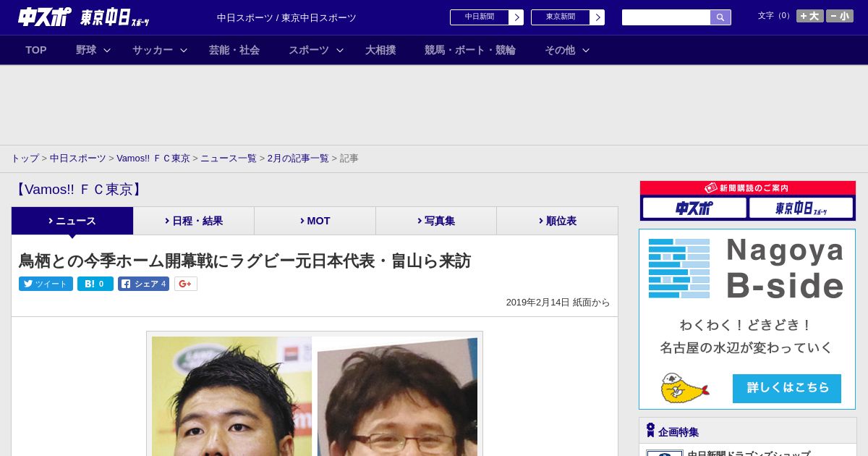The height and width of the screenshot is (456, 868).
Task: Select the ニュース tab
Action: 72,221
